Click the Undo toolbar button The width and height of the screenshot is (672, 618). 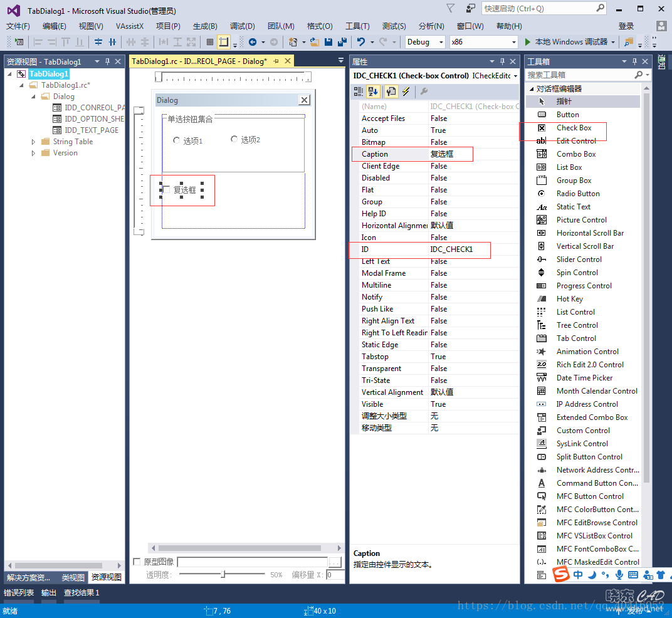pyautogui.click(x=361, y=42)
